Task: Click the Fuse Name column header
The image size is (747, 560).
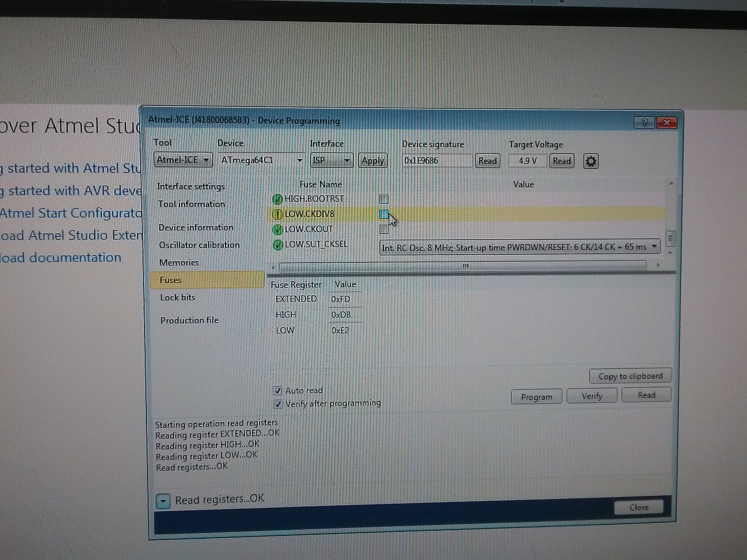Action: [320, 184]
